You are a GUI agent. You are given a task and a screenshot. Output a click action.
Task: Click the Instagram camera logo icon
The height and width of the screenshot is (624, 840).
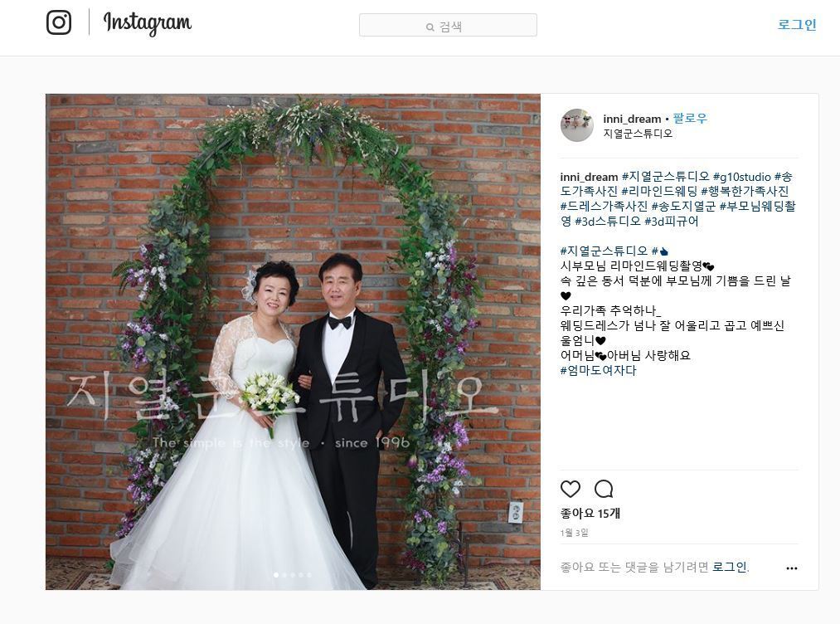(59, 22)
